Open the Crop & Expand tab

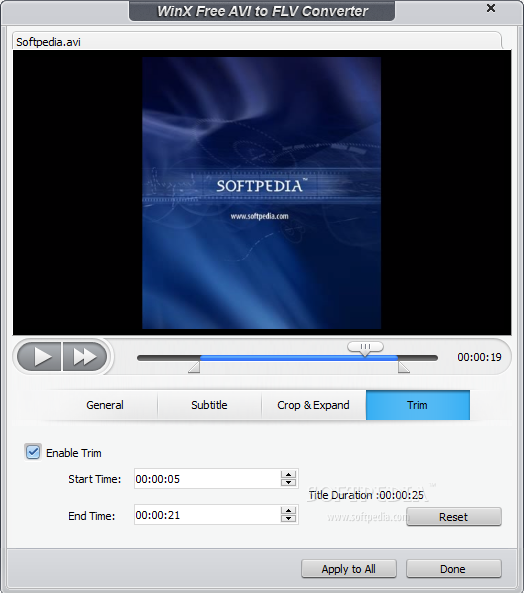(x=313, y=405)
